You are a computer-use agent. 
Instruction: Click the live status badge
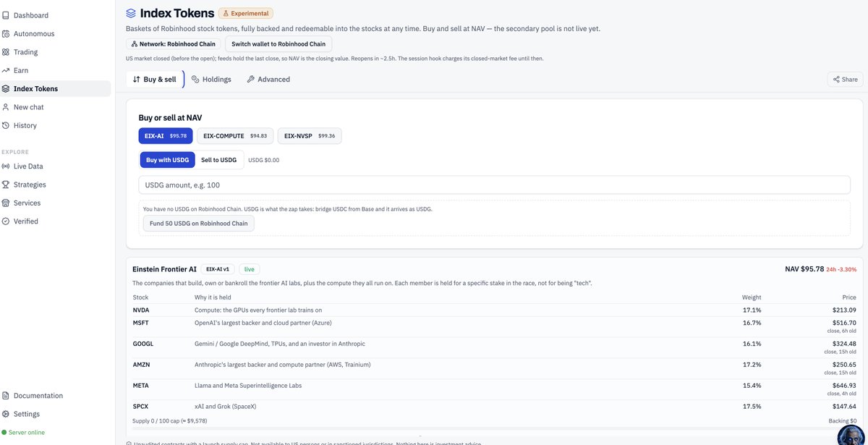pyautogui.click(x=250, y=269)
